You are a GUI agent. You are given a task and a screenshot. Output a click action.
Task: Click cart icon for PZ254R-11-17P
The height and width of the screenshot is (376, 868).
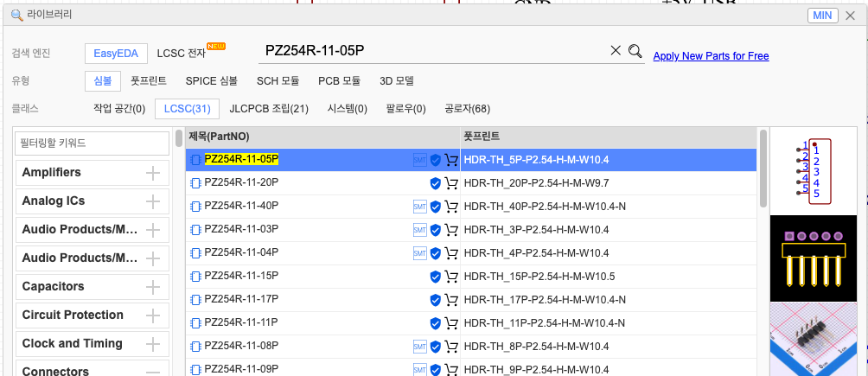[451, 300]
